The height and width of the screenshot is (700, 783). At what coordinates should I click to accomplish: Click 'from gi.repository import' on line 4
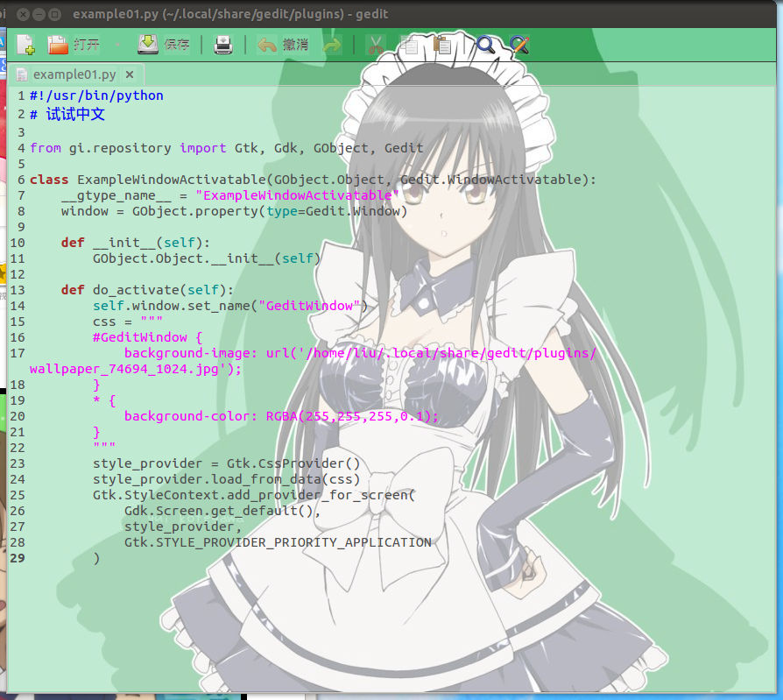tap(128, 148)
